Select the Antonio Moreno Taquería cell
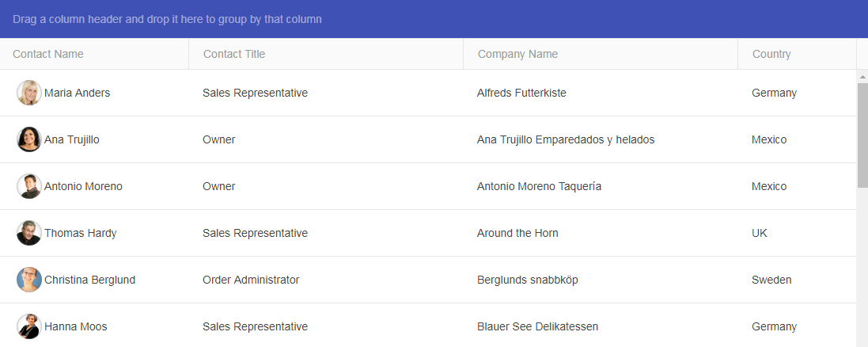This screenshot has width=868, height=347. point(539,186)
